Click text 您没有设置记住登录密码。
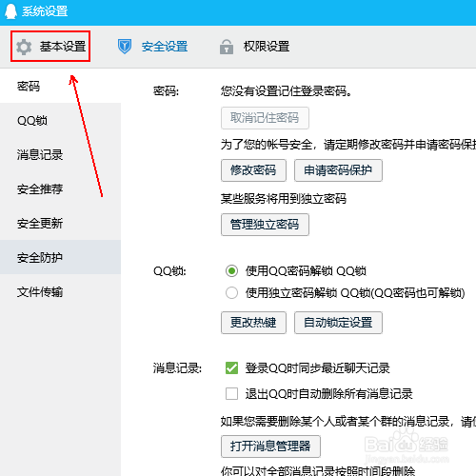The image size is (476, 476). 287,91
